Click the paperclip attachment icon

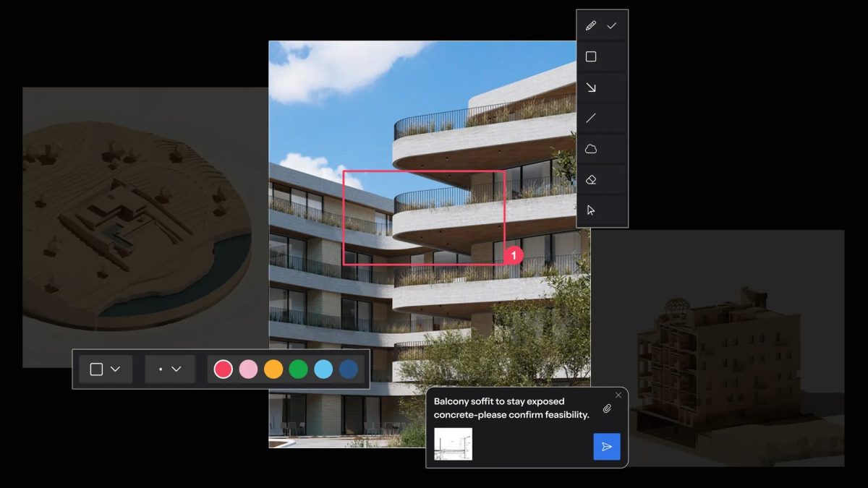[x=607, y=408]
